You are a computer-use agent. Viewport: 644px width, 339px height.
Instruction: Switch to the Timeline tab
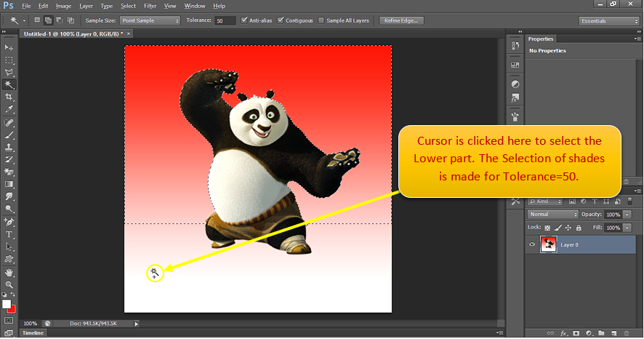point(33,333)
